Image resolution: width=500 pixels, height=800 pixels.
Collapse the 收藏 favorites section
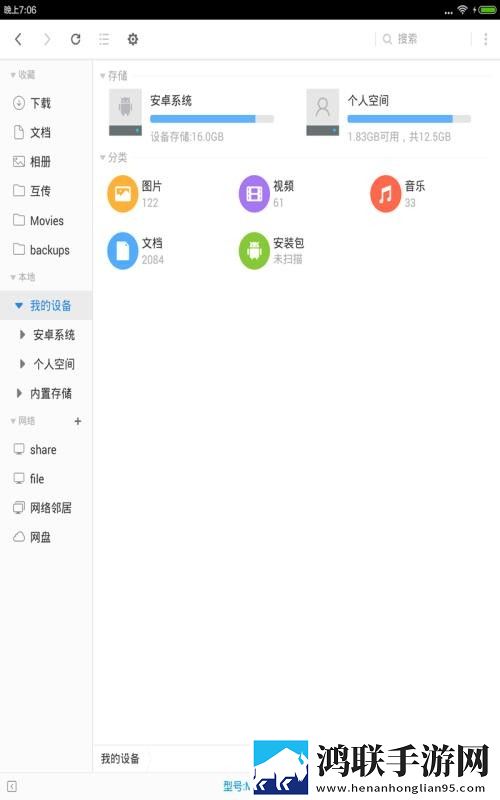click(14, 75)
